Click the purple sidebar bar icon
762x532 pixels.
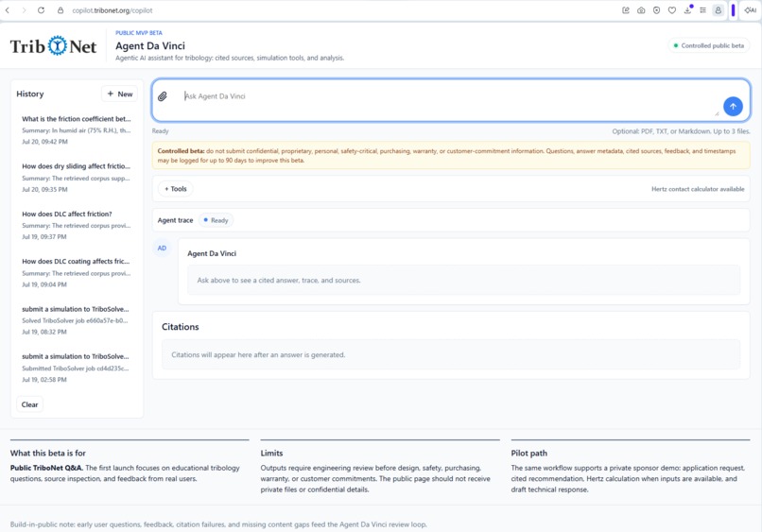point(734,10)
